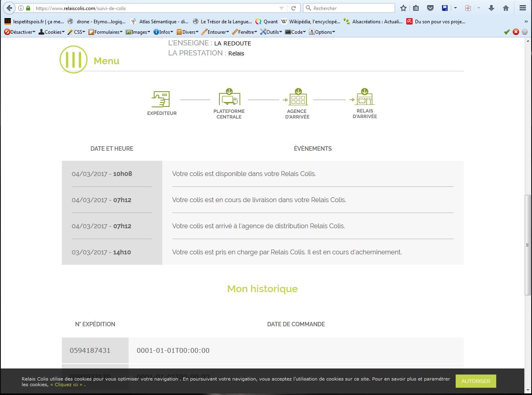Bookmark this page with the star icon

coord(403,8)
